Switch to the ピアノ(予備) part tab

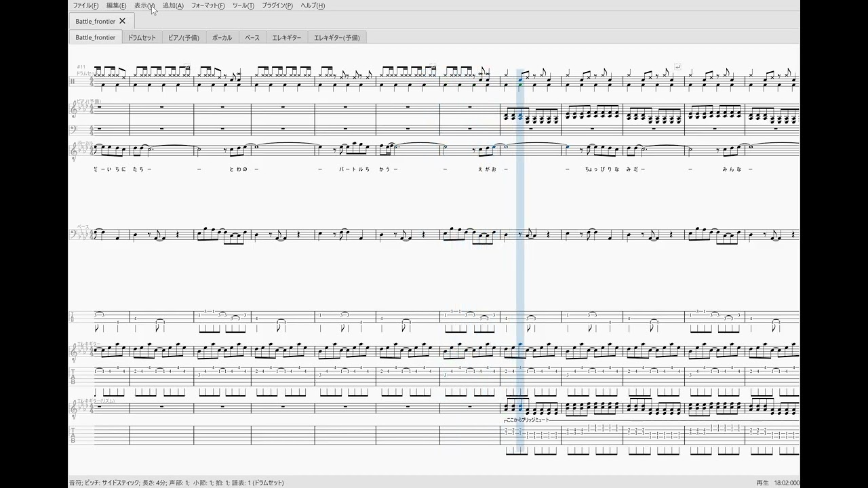[184, 38]
